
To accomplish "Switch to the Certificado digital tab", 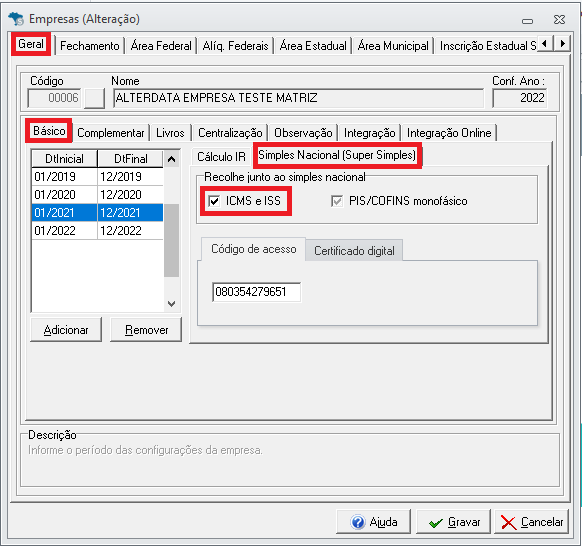I will 354,251.
